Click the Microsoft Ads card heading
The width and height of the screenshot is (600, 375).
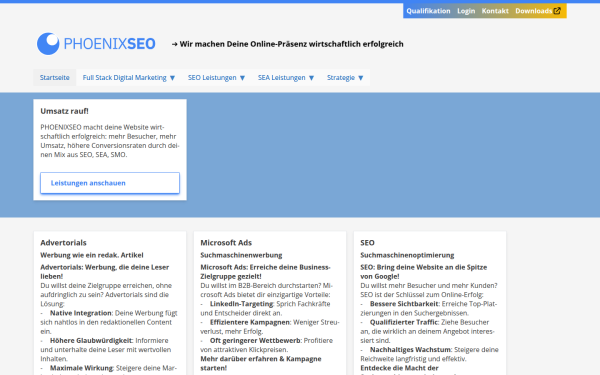point(226,243)
